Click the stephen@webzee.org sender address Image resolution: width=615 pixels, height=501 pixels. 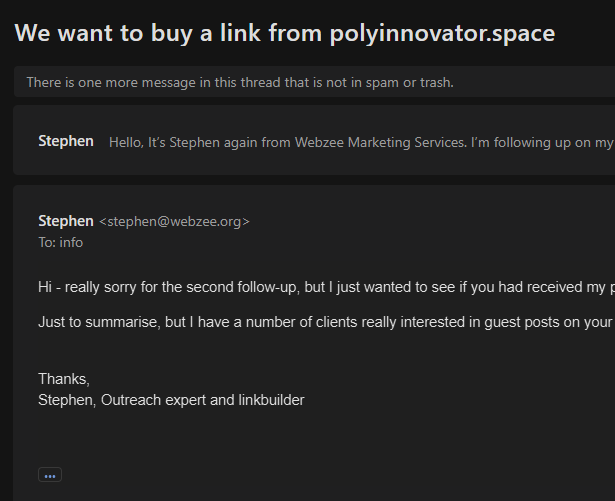[x=174, y=222]
